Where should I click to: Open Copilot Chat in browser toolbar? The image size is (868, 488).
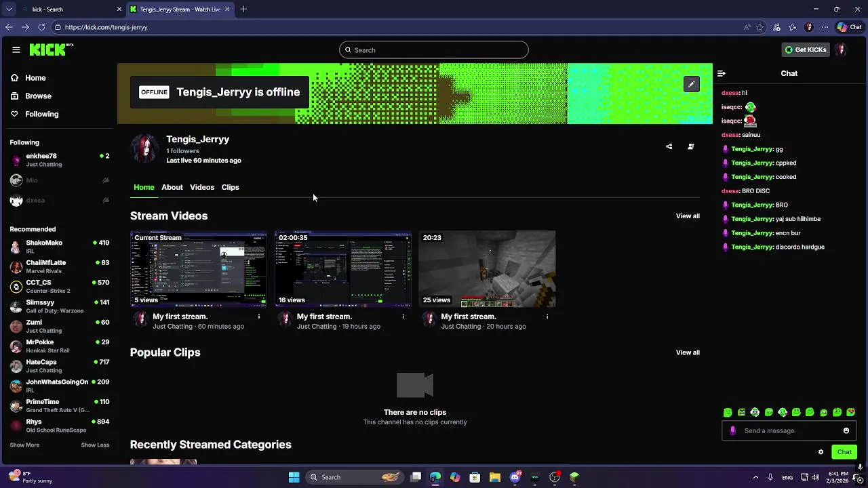click(x=850, y=27)
